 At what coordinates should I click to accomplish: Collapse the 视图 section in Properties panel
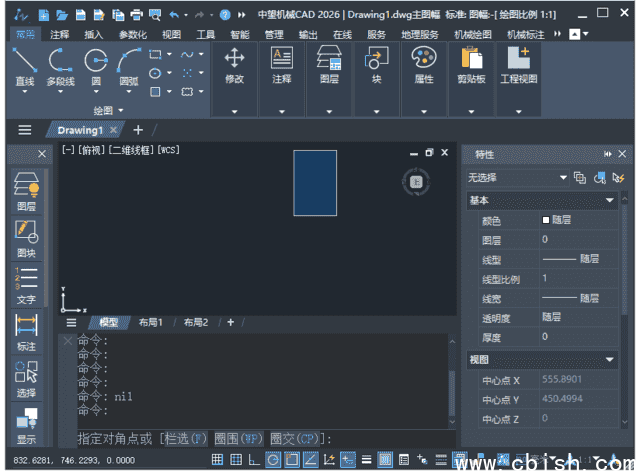(x=609, y=360)
